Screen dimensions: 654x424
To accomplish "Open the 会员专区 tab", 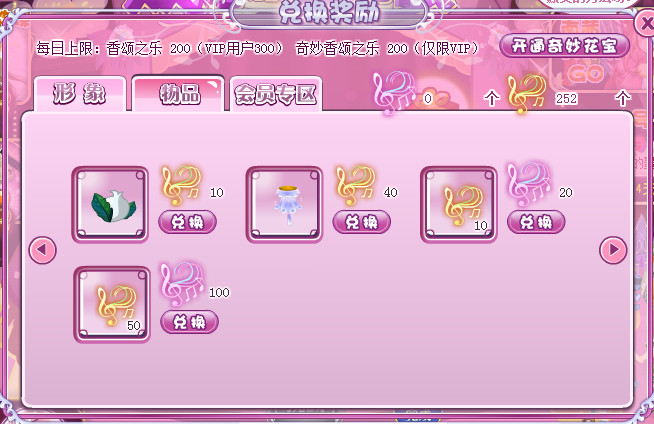I will [276, 94].
